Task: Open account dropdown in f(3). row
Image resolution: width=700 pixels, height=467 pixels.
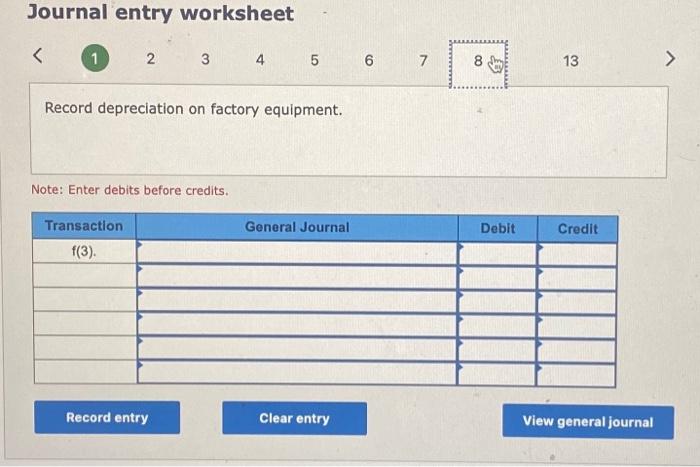Action: [x=297, y=252]
